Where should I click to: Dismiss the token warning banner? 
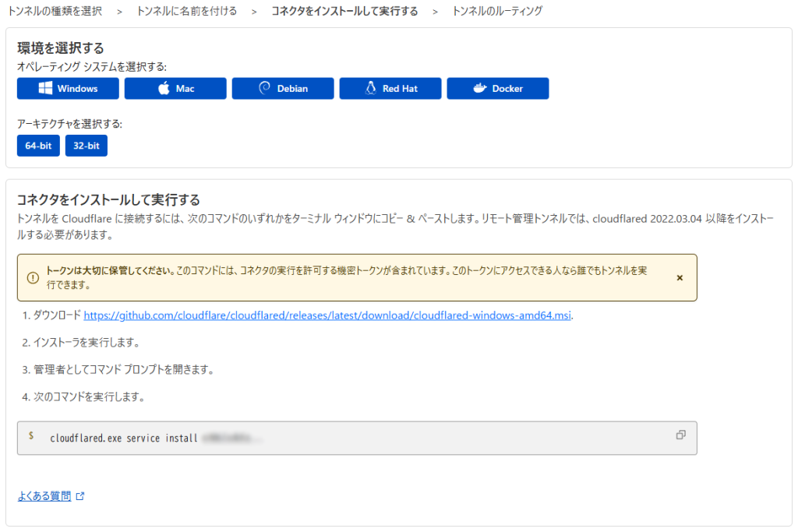pyautogui.click(x=680, y=277)
